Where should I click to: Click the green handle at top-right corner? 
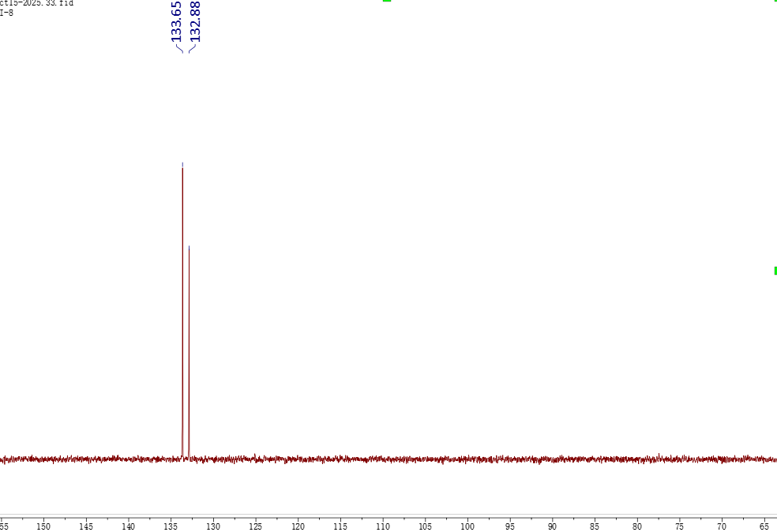(775, 1)
